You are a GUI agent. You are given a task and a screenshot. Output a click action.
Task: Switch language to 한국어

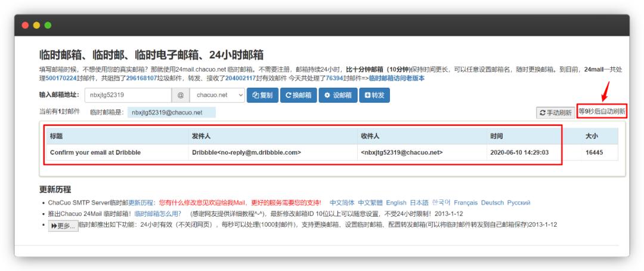point(441,203)
